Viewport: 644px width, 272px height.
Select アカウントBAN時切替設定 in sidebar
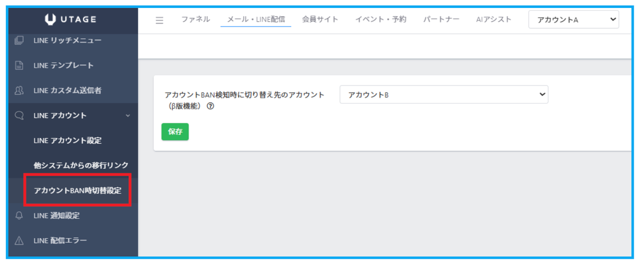tap(78, 191)
